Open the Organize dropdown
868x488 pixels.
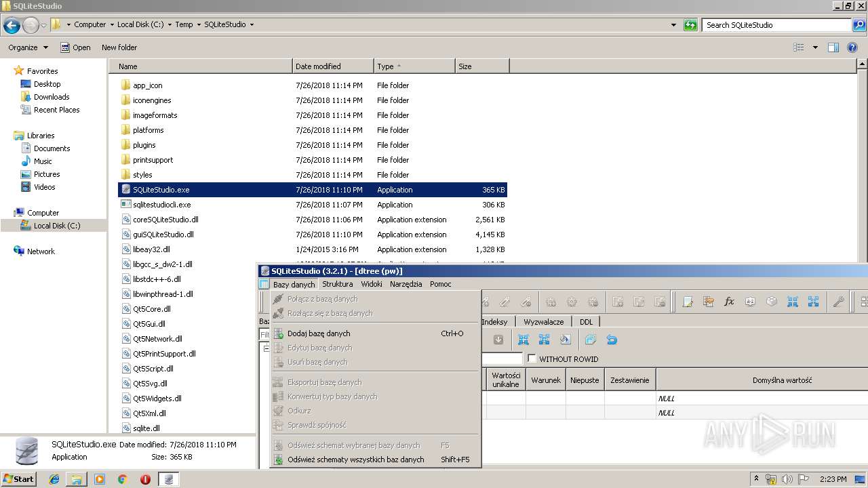(x=28, y=47)
